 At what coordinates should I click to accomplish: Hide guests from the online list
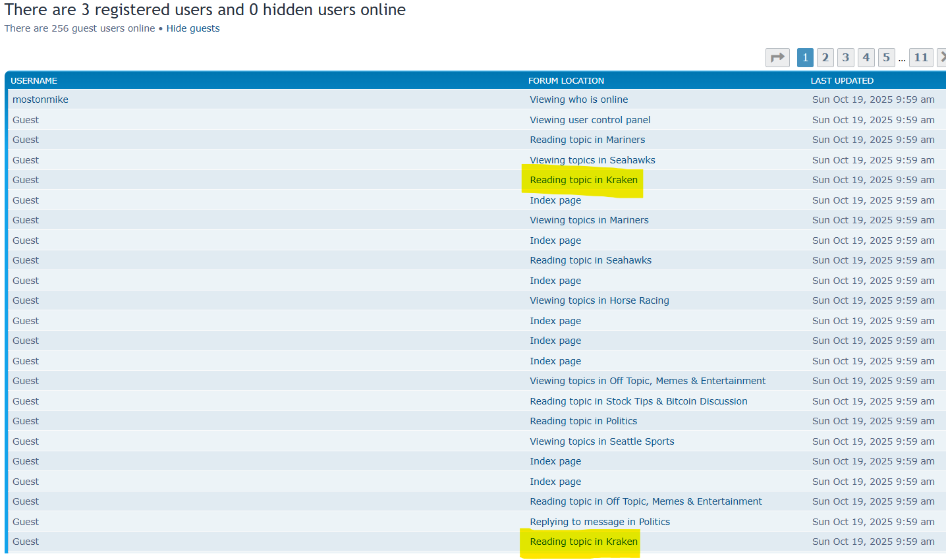[193, 28]
